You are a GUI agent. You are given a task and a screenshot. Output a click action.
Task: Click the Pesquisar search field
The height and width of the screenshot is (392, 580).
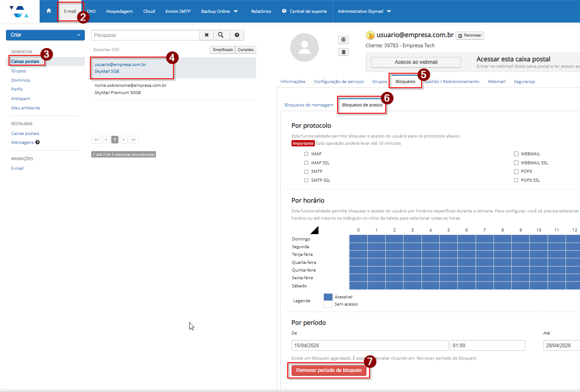click(145, 35)
